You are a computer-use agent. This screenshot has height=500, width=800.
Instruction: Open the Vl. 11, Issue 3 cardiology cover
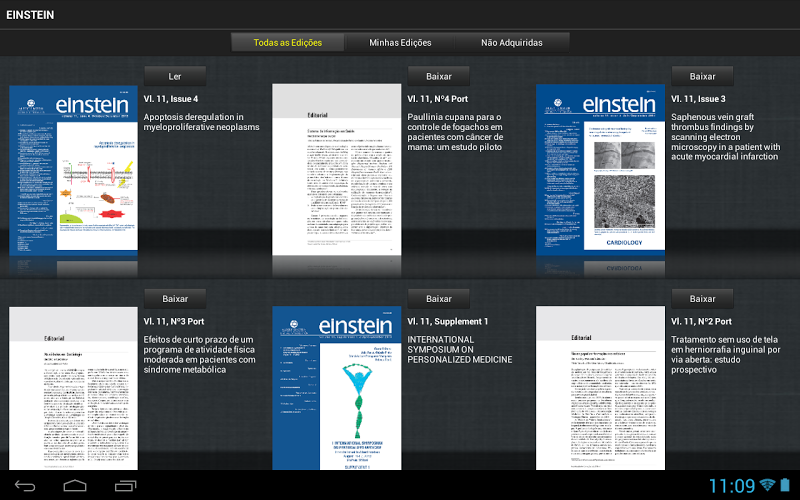pos(601,170)
